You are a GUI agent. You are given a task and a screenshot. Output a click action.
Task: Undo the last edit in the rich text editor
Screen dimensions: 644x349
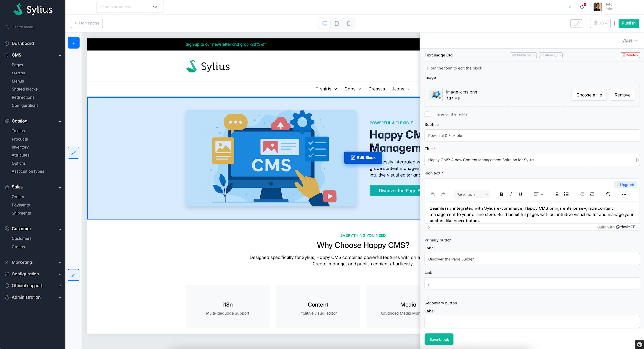[x=433, y=194]
